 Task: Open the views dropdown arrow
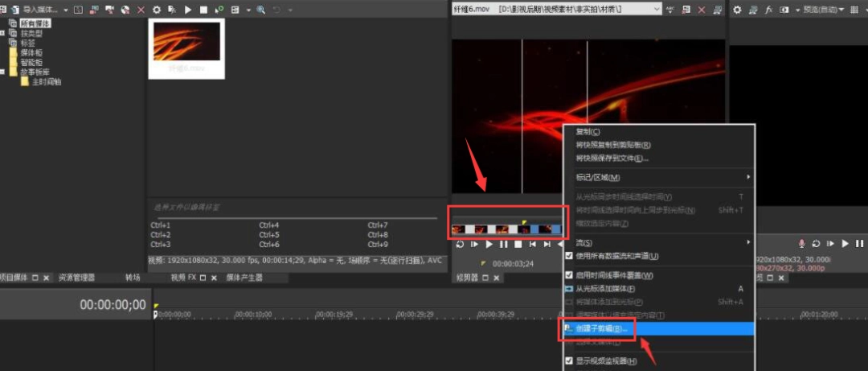(248, 10)
